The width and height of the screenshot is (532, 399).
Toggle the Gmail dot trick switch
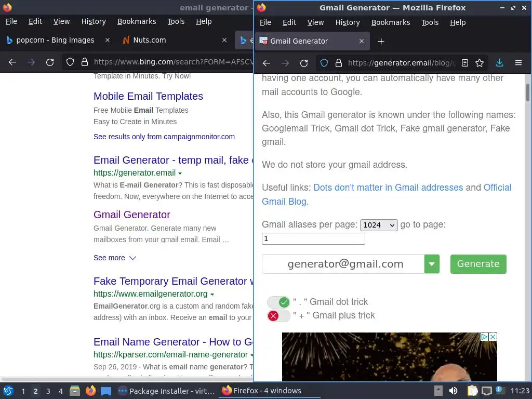pyautogui.click(x=278, y=302)
